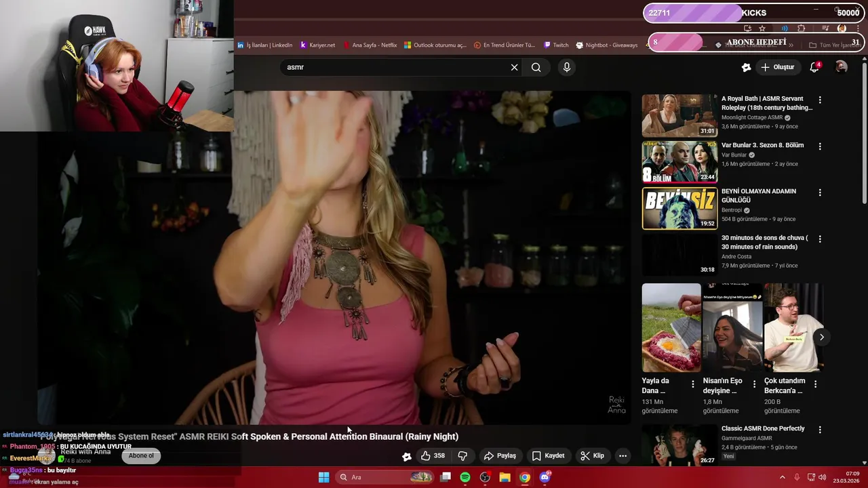This screenshot has height=488, width=868.
Task: Open options for 30 minutos de sons de chuva
Action: point(820,239)
